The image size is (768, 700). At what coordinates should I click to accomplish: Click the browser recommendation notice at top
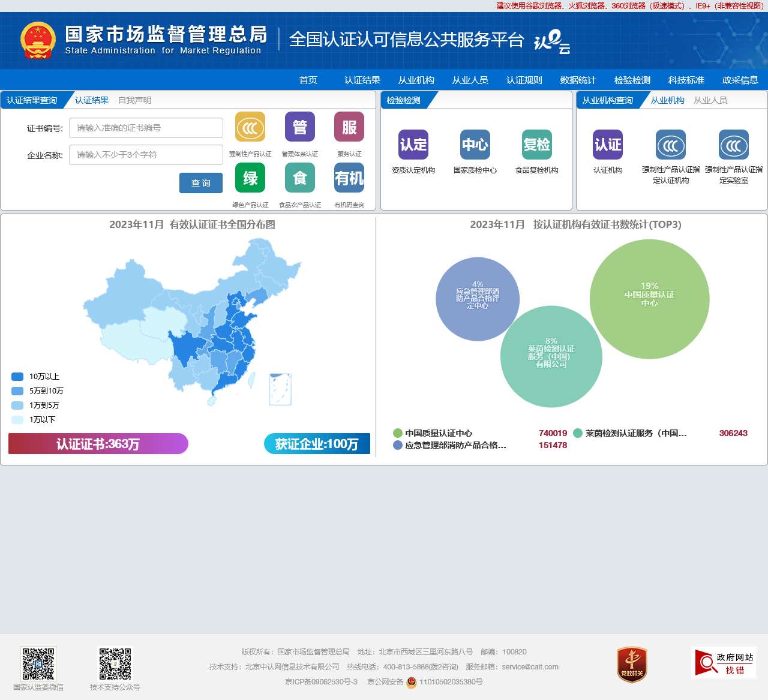630,6
